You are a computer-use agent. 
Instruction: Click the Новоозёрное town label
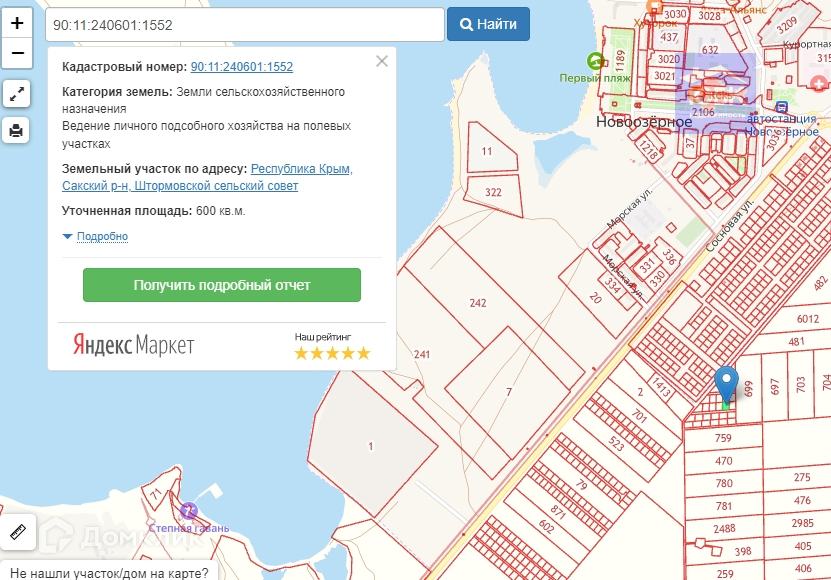coord(644,122)
